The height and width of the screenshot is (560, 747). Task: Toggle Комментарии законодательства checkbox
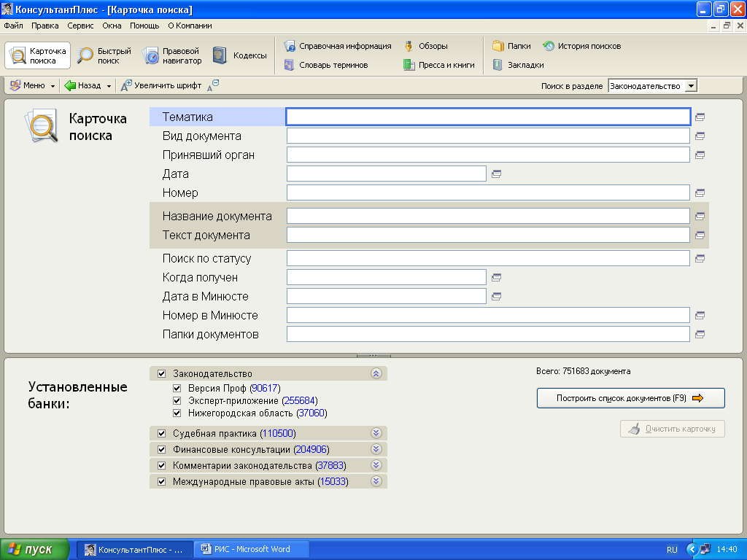(x=161, y=465)
